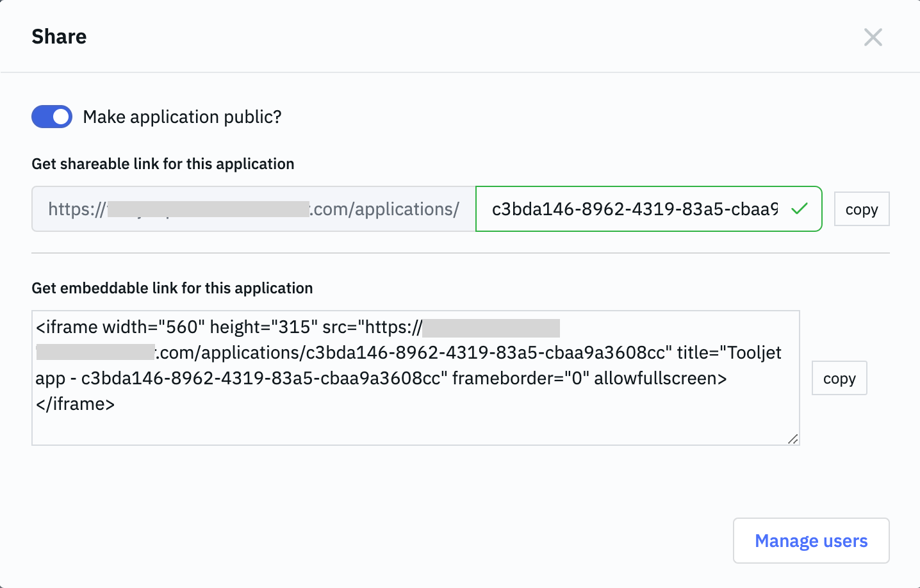
Task: Click the greyed-out domain in URL prefix
Action: tap(208, 209)
